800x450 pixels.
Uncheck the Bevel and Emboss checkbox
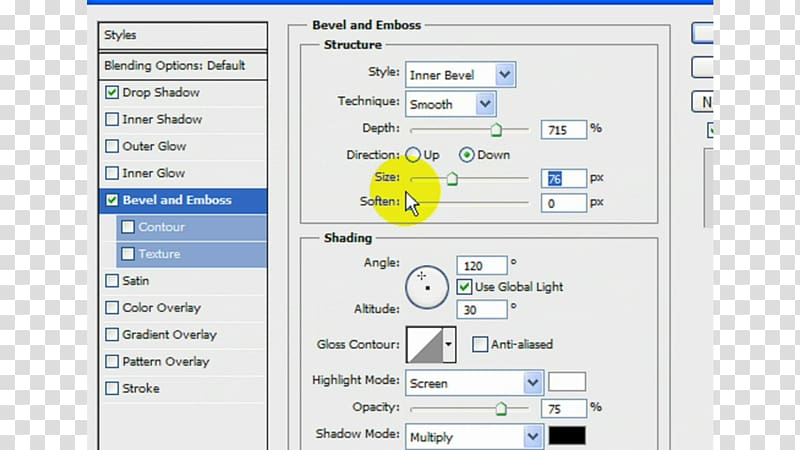[112, 200]
